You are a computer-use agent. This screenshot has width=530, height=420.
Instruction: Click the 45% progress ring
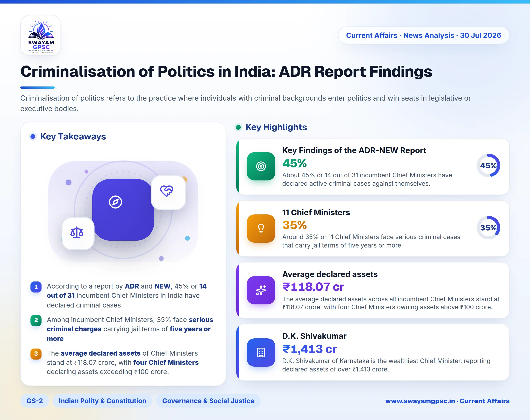click(488, 165)
